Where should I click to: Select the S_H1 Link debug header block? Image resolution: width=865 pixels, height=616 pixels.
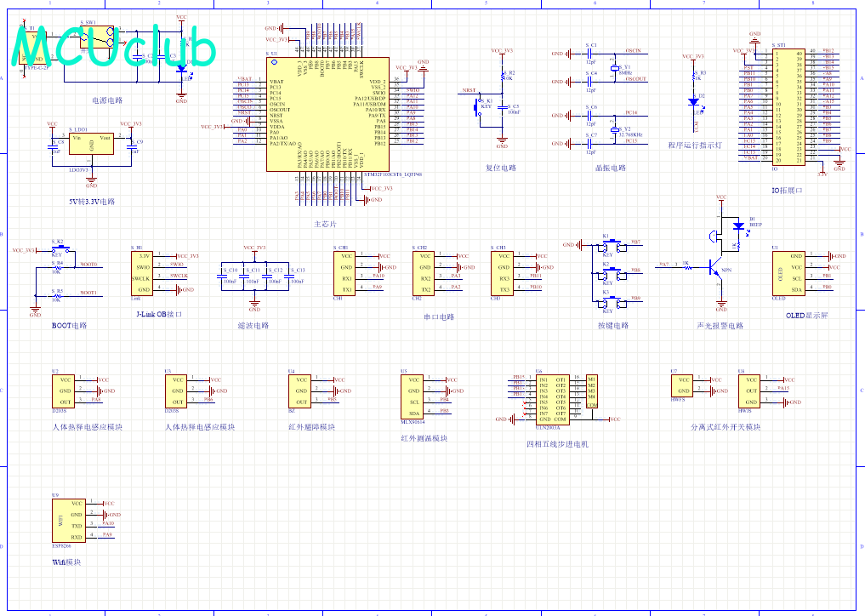(x=142, y=273)
